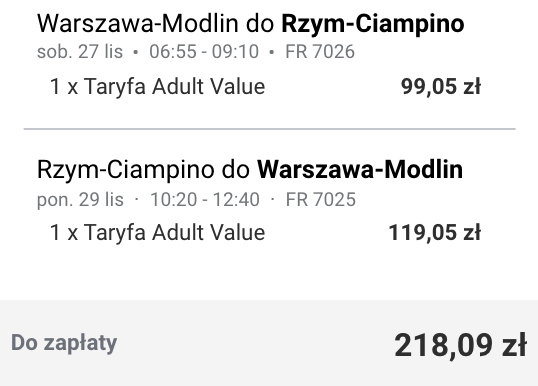Click the outbound date sob. 27 lis
Viewport: 538px width, 386px height.
click(x=80, y=52)
